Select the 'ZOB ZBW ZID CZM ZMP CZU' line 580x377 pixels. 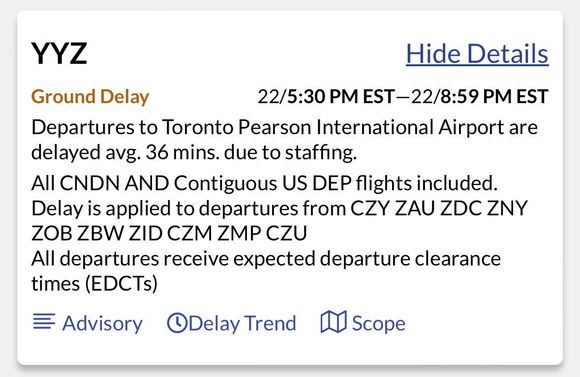pyautogui.click(x=169, y=233)
